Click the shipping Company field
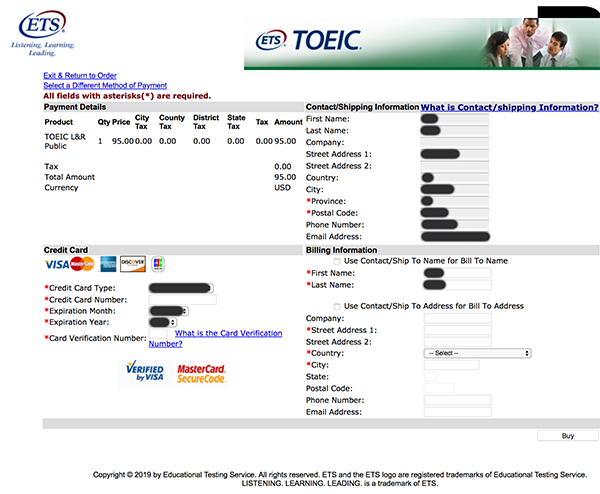Screen dimensions: 600x494 point(455,143)
